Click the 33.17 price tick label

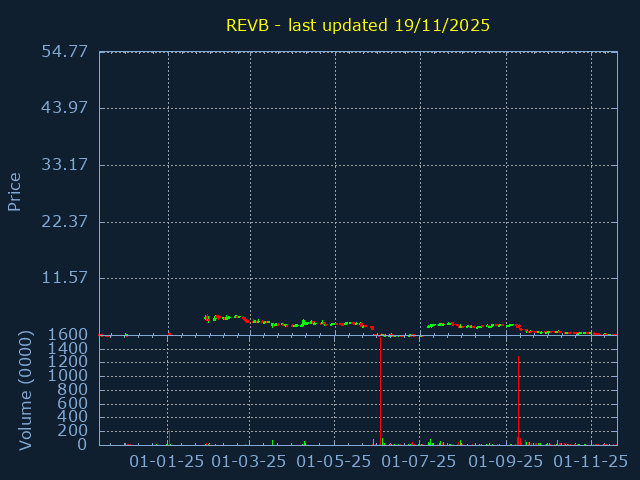[65, 164]
